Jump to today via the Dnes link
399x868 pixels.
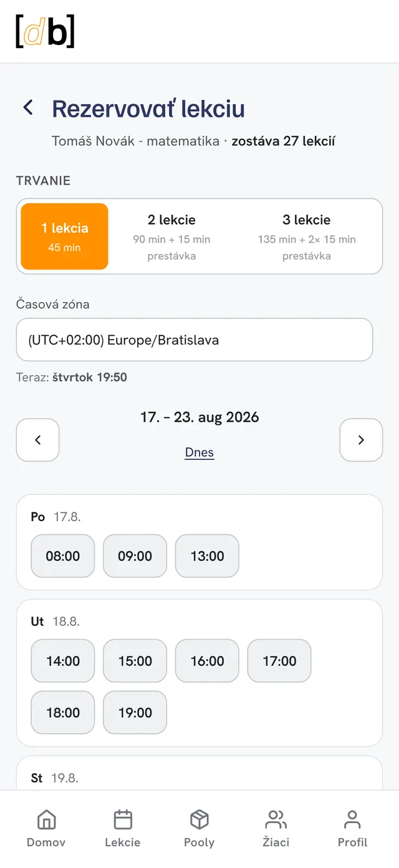[x=199, y=452]
